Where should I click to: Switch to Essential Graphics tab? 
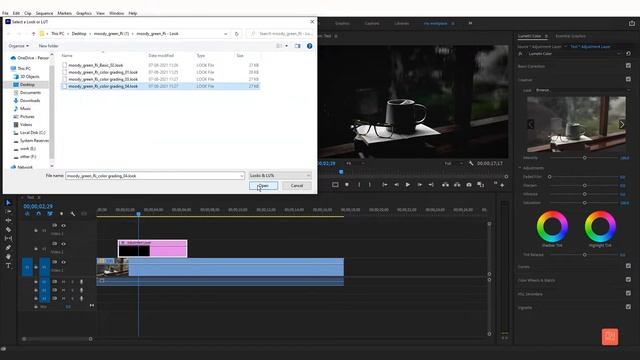pos(570,36)
